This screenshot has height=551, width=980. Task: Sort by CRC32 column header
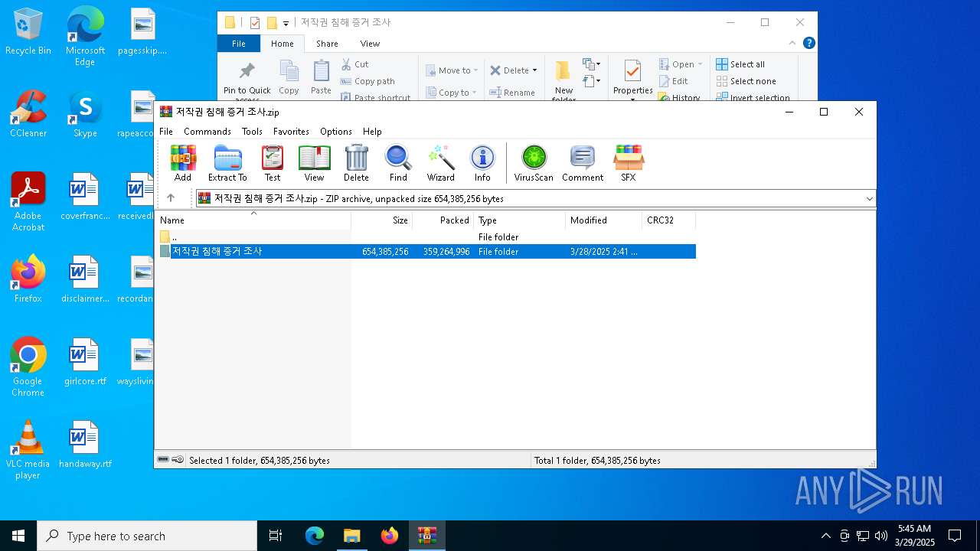click(669, 220)
